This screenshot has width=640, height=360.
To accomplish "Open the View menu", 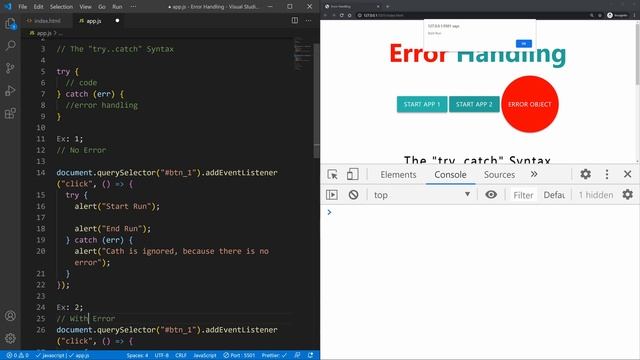I will click(x=85, y=7).
